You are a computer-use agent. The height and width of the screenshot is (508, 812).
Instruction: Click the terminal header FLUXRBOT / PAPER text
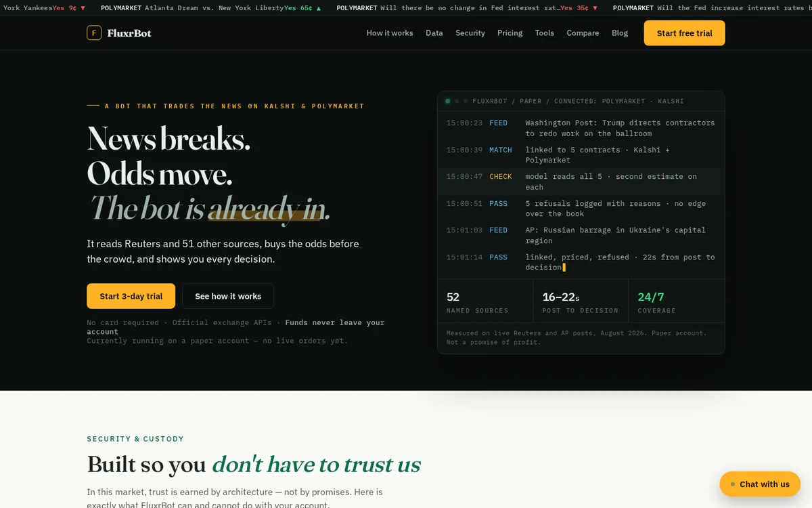(x=578, y=101)
